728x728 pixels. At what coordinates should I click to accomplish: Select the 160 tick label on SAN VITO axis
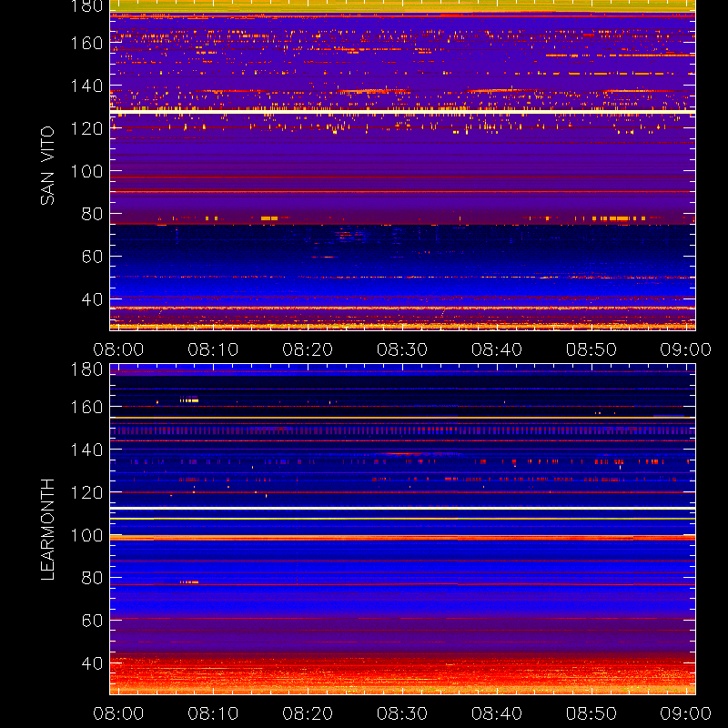click(86, 43)
